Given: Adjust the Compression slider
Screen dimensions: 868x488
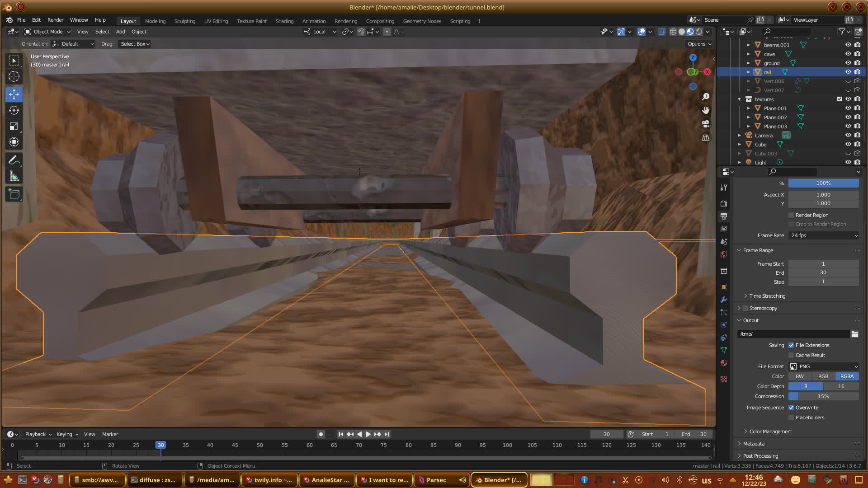Looking at the screenshot, I should [x=824, y=396].
